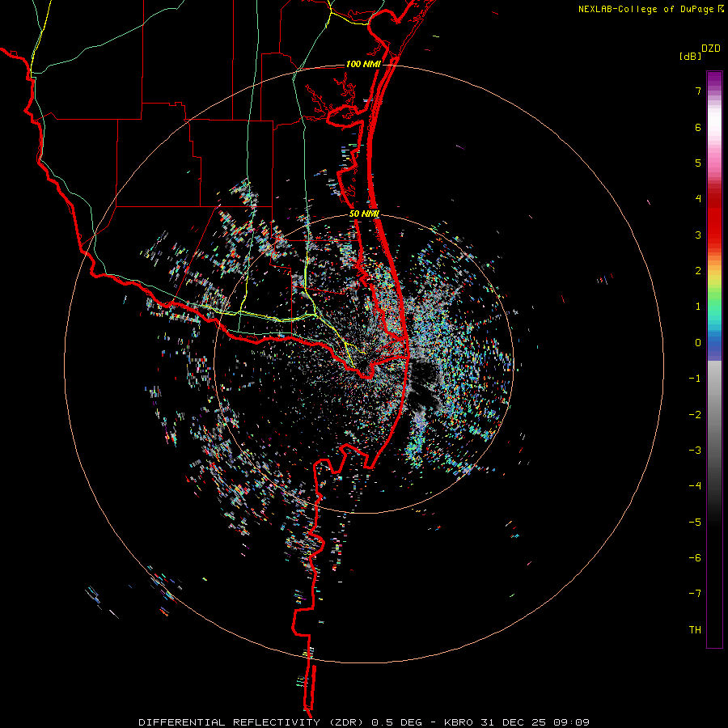Select the '5' value on the color scale
728x728 pixels.
[x=698, y=163]
